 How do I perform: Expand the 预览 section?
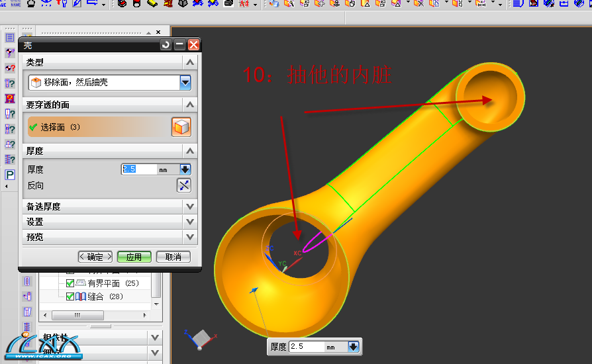click(190, 237)
